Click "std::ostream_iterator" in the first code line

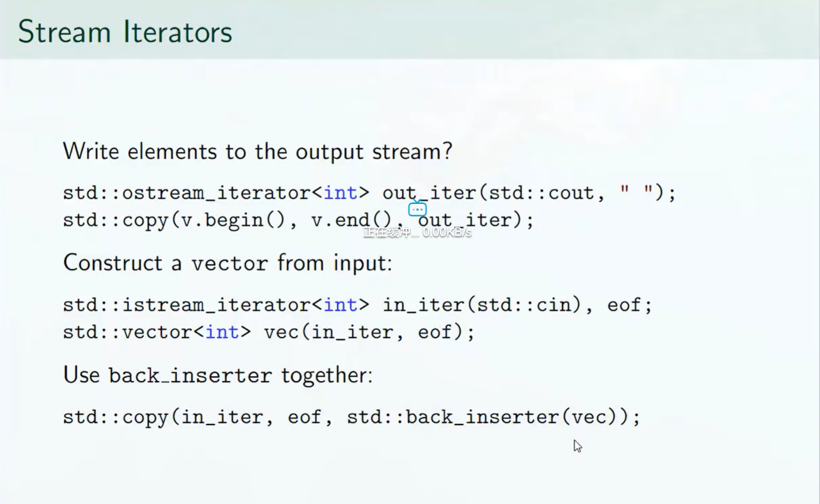(x=187, y=193)
